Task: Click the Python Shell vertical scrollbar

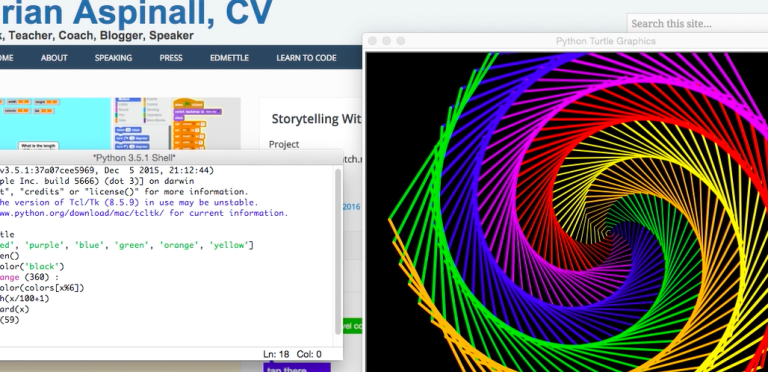Action: [337, 252]
